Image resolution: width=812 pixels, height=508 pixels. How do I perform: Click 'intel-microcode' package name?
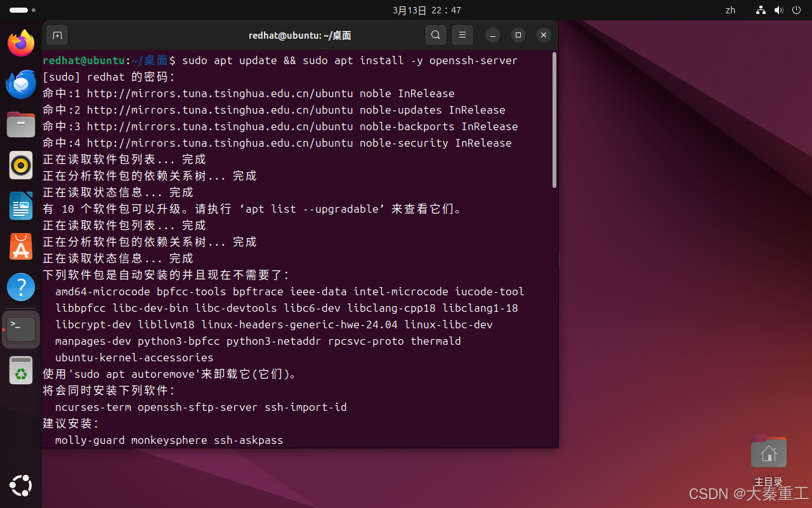(x=401, y=291)
